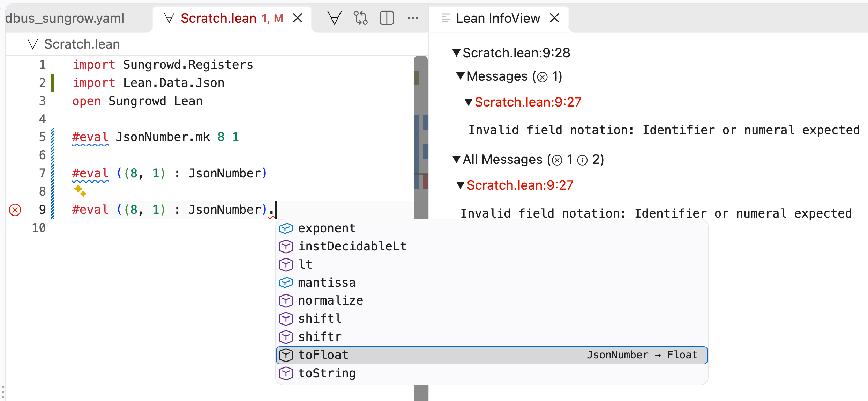Click 'Sungrowd.Registers' on line 1
This screenshot has height=401, width=868.
(188, 65)
